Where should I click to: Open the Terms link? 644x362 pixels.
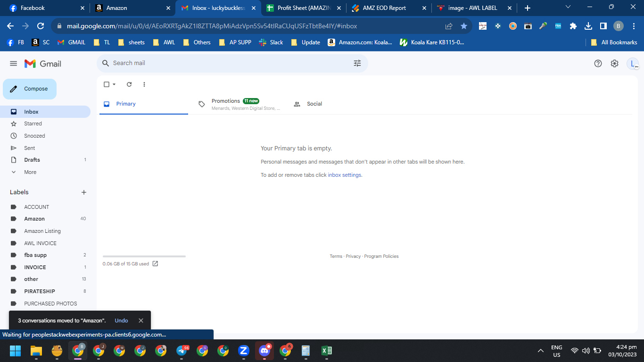point(336,256)
